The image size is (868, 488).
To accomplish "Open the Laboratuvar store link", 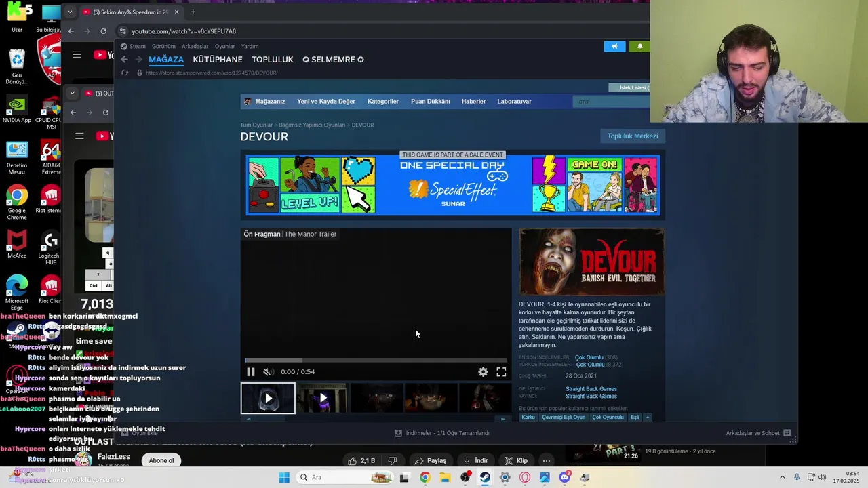I will [514, 101].
